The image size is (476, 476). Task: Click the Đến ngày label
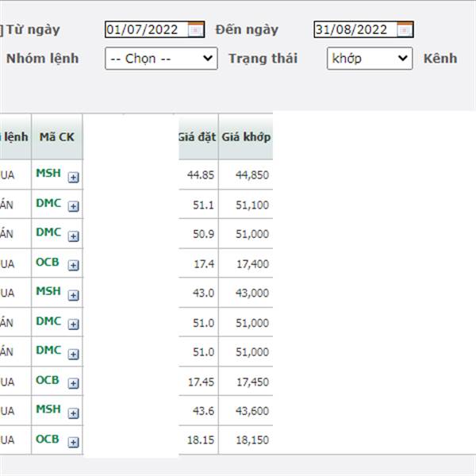[247, 30]
